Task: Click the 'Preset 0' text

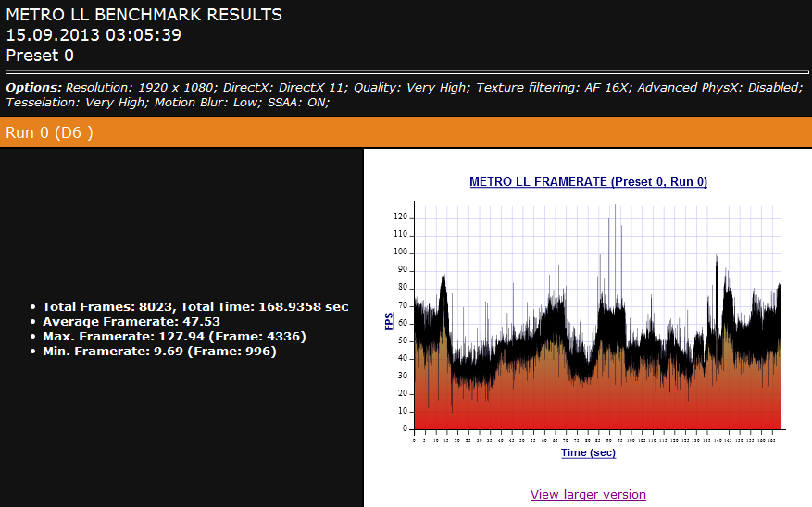Action: 40,56
